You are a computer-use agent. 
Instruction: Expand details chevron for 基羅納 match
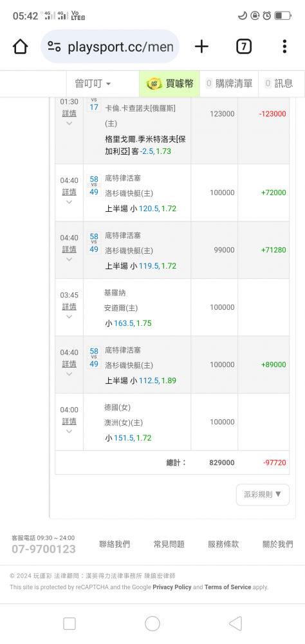tap(69, 317)
